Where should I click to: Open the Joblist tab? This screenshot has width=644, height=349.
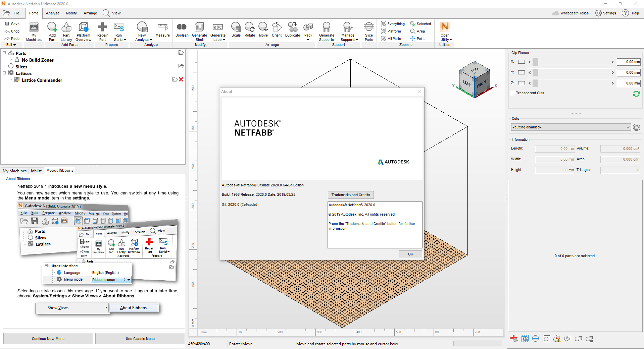pyautogui.click(x=36, y=171)
